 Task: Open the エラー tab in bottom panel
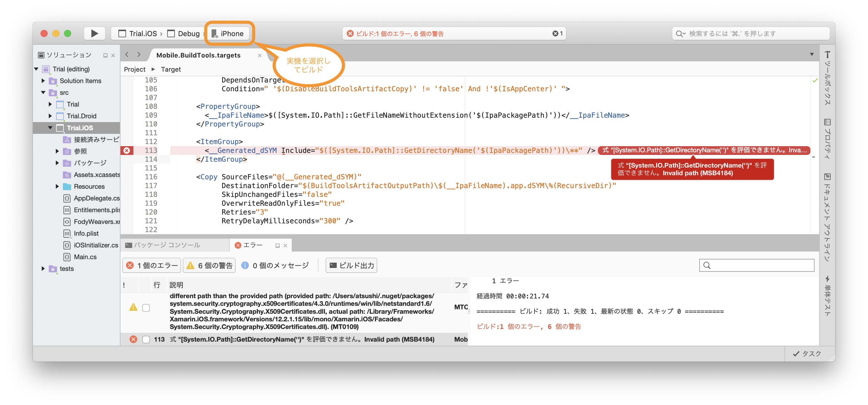point(252,245)
